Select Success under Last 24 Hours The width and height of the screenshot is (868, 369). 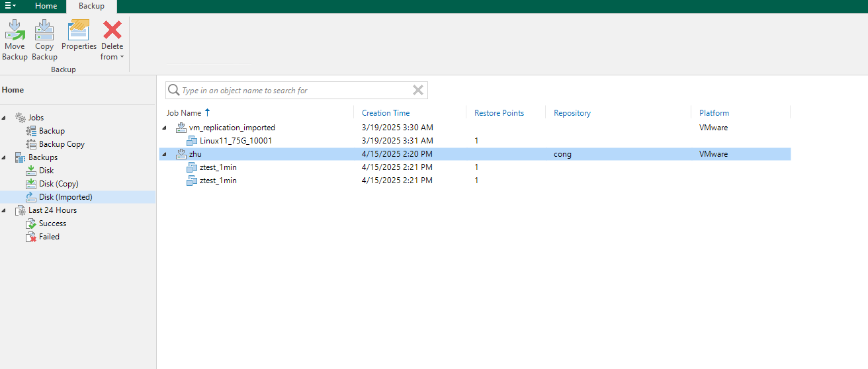(52, 224)
